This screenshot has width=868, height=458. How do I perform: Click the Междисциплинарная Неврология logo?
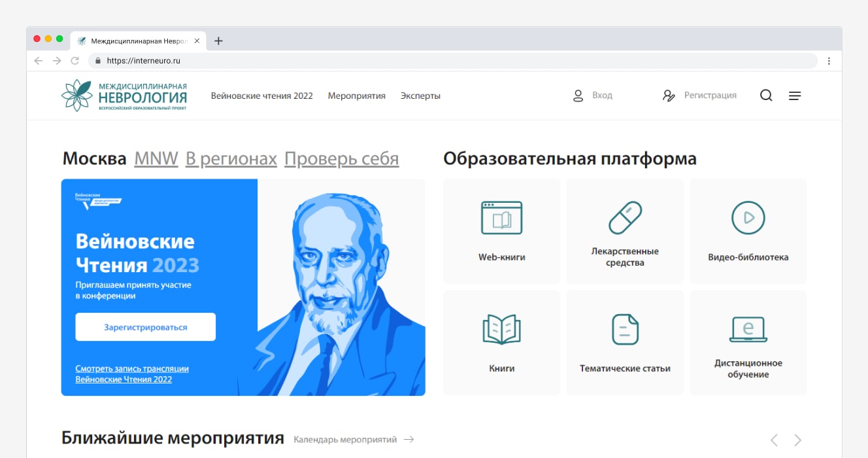[x=124, y=96]
